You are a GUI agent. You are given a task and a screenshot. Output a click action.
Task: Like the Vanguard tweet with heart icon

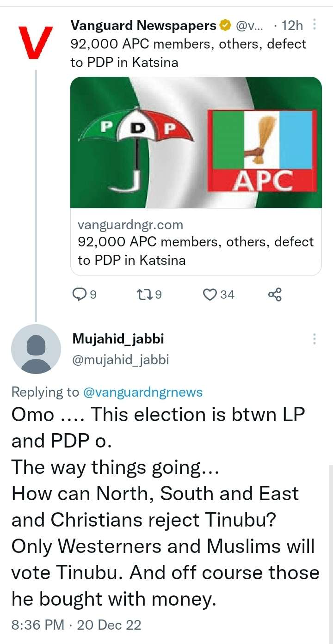point(211,294)
